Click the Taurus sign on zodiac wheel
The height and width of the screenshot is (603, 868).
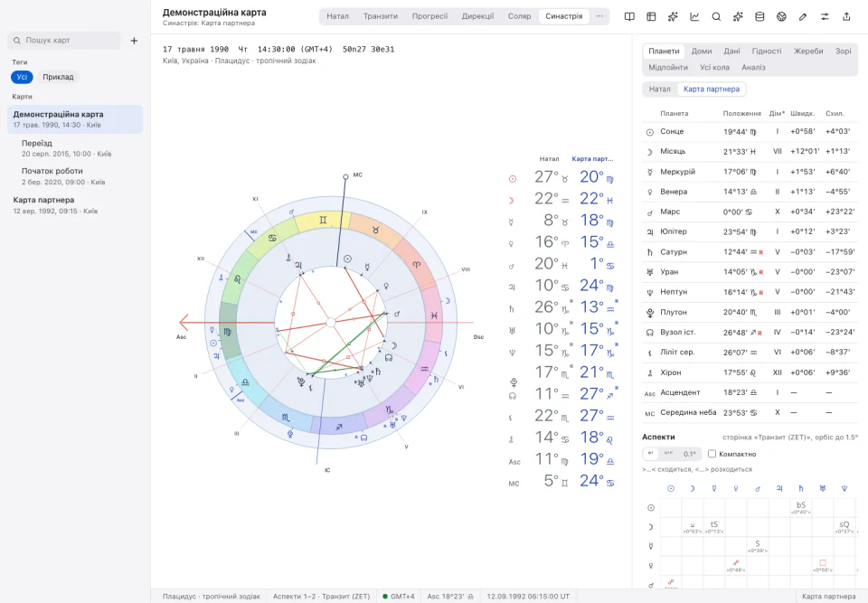pos(376,230)
